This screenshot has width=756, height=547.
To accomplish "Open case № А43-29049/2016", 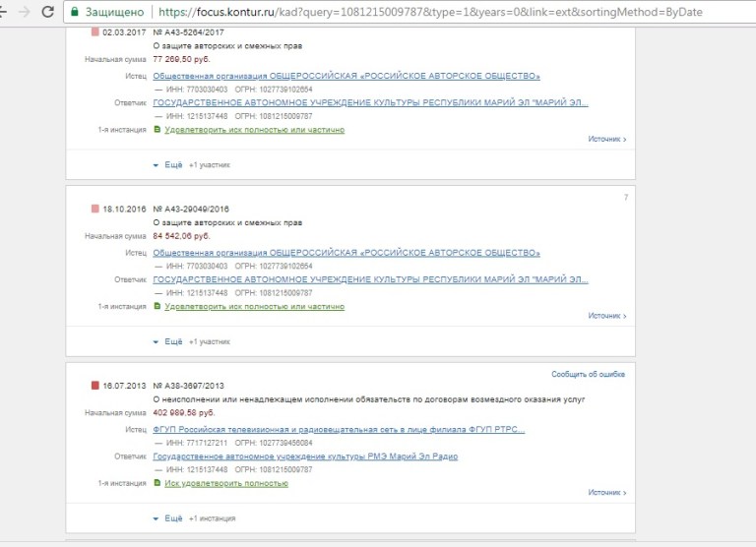I will click(x=191, y=210).
